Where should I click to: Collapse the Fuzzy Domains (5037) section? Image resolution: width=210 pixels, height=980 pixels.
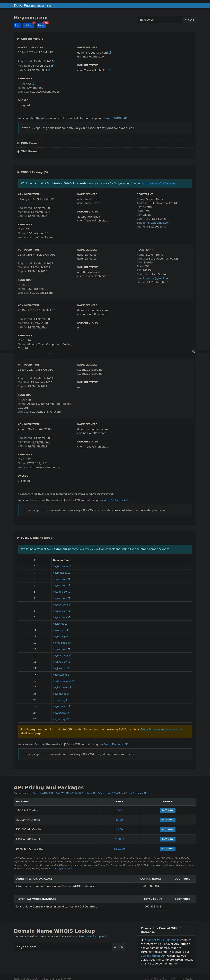(18, 538)
